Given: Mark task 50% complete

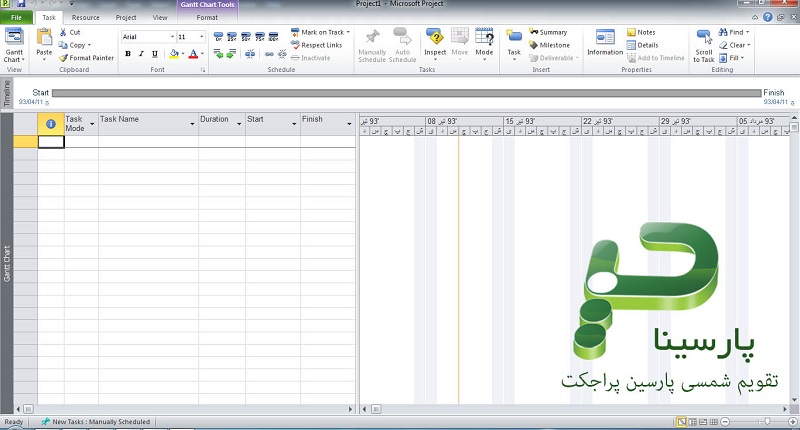Looking at the screenshot, I should click(x=246, y=37).
